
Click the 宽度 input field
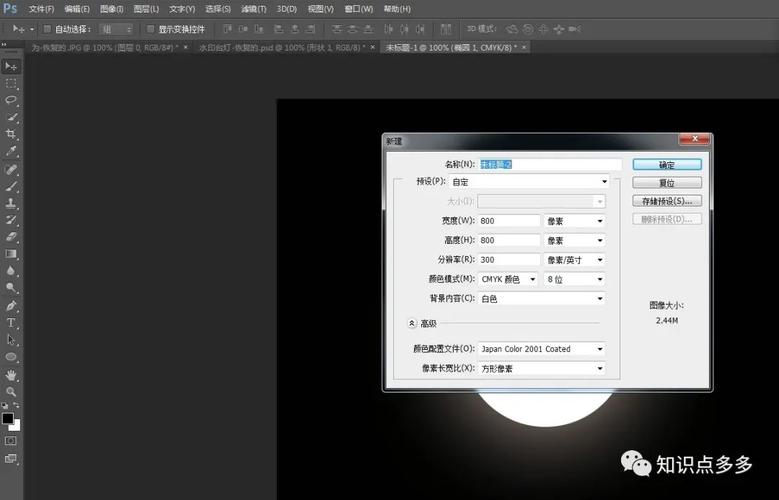[x=508, y=221]
